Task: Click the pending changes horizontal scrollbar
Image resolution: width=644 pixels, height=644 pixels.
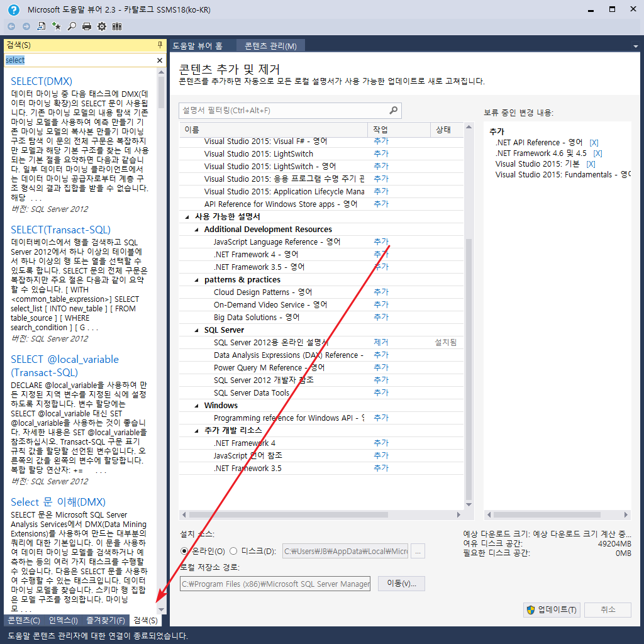Action: (547, 514)
